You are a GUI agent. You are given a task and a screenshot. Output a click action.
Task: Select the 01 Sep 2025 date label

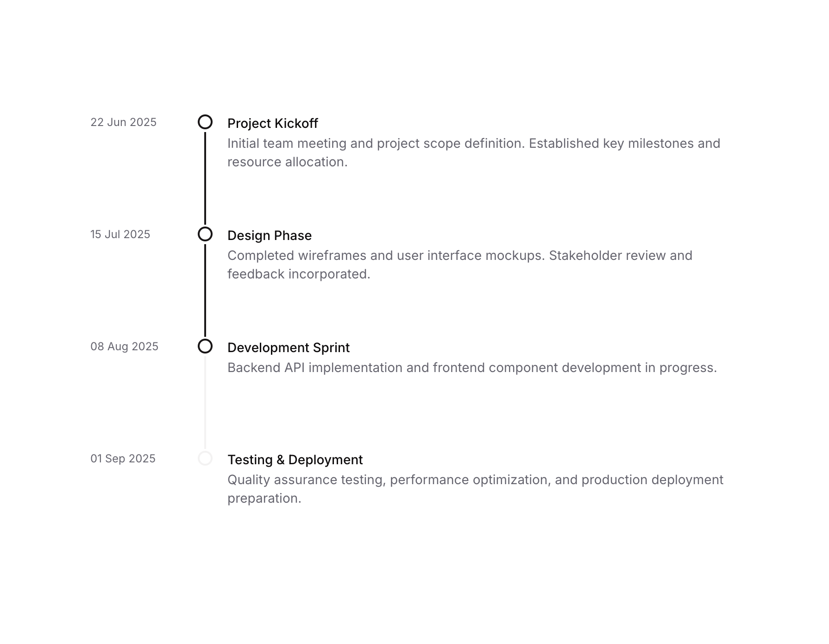click(123, 459)
